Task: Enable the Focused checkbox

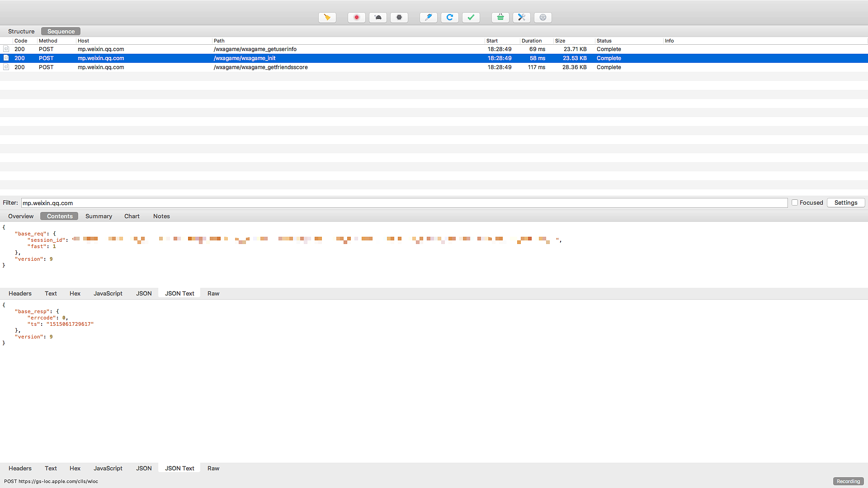Action: pos(794,202)
